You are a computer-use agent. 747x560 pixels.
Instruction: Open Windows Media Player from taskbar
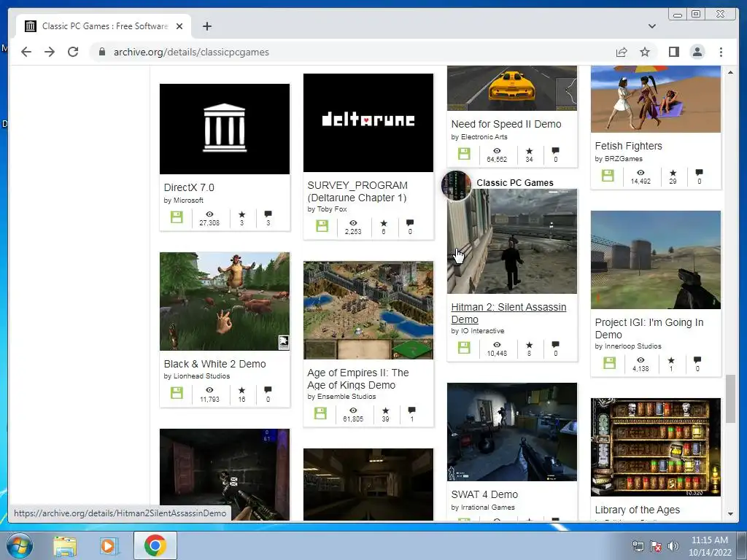(108, 546)
